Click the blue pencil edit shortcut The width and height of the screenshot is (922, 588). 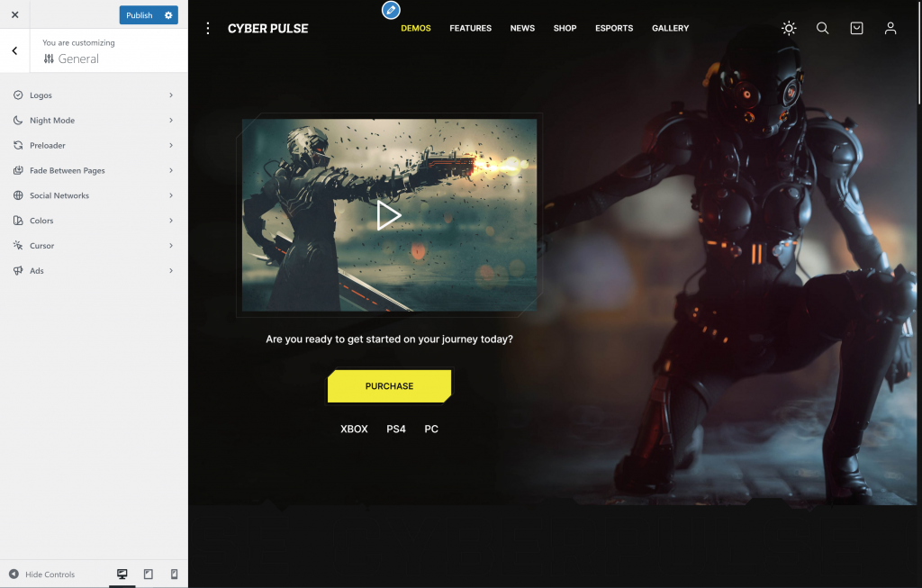tap(391, 10)
